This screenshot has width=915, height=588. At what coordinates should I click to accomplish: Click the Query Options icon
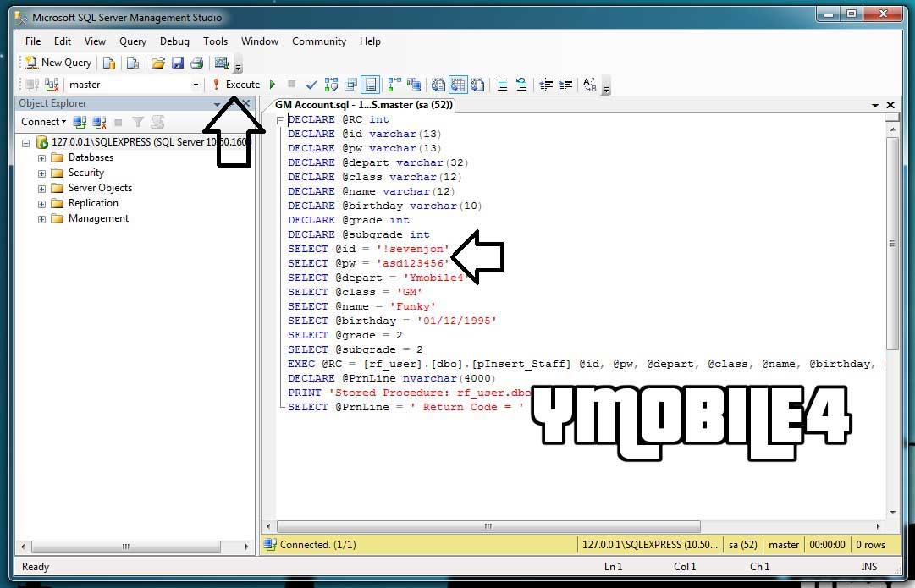pyautogui.click(x=350, y=85)
